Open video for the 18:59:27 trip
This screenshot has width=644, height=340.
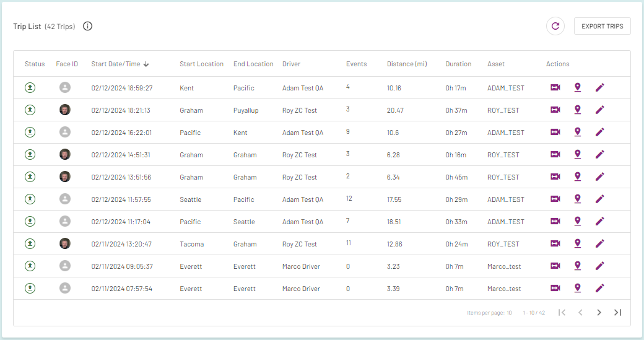click(555, 87)
